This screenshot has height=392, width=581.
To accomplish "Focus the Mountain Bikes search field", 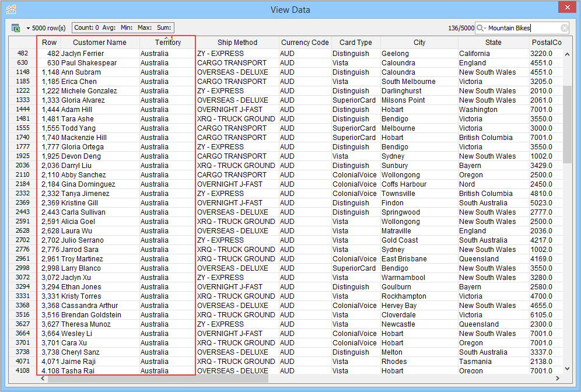I will (523, 28).
